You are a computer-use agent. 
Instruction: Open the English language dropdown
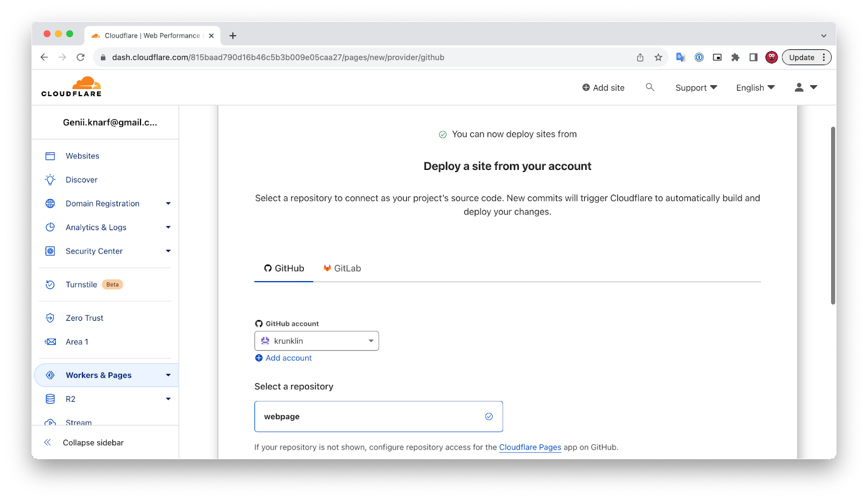(755, 88)
